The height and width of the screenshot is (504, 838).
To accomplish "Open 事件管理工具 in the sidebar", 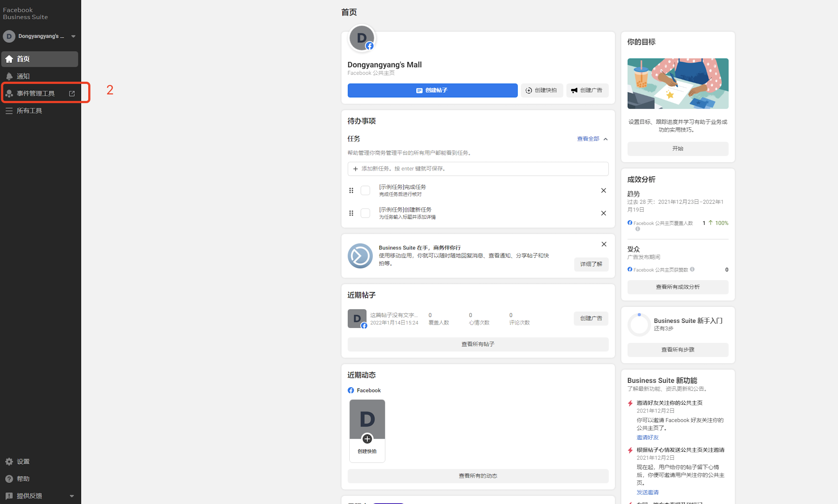I will (40, 93).
